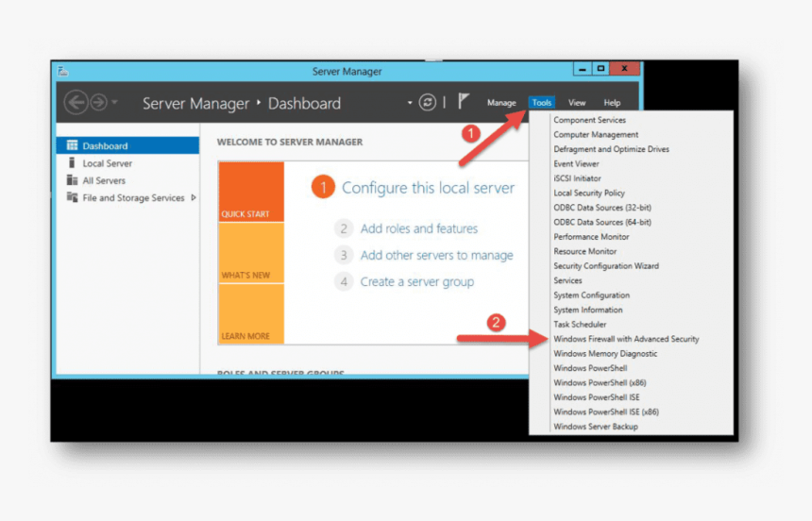Open Services from Tools menu
Image resolution: width=812 pixels, height=521 pixels.
567,280
